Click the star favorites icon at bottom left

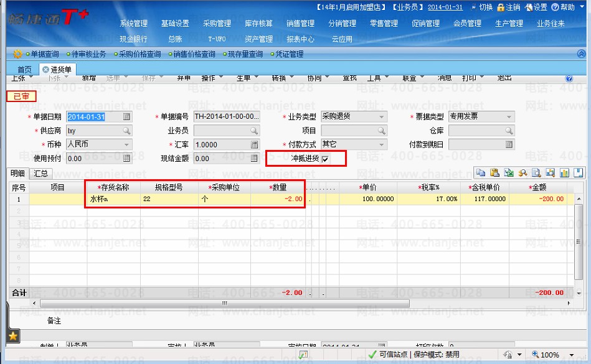point(13,336)
